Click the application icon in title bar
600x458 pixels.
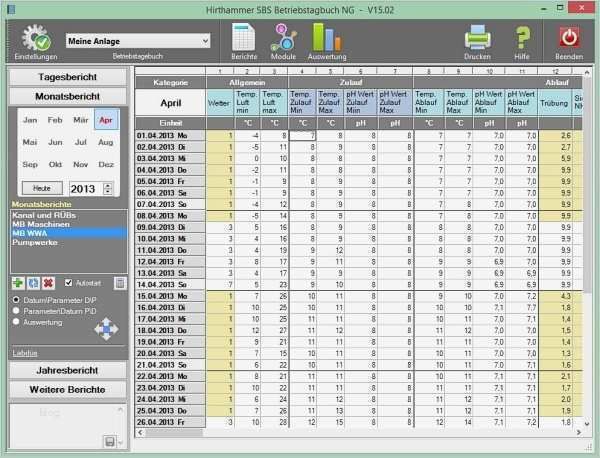coord(11,8)
